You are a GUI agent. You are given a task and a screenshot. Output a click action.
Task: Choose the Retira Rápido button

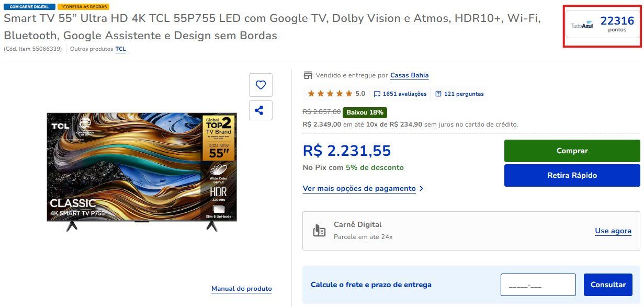coord(572,175)
